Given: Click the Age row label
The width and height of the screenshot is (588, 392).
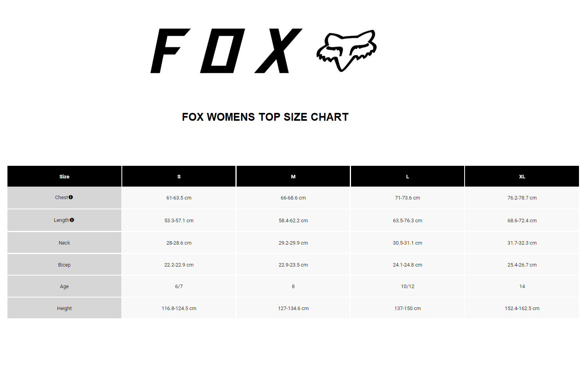Looking at the screenshot, I should click(x=64, y=287).
